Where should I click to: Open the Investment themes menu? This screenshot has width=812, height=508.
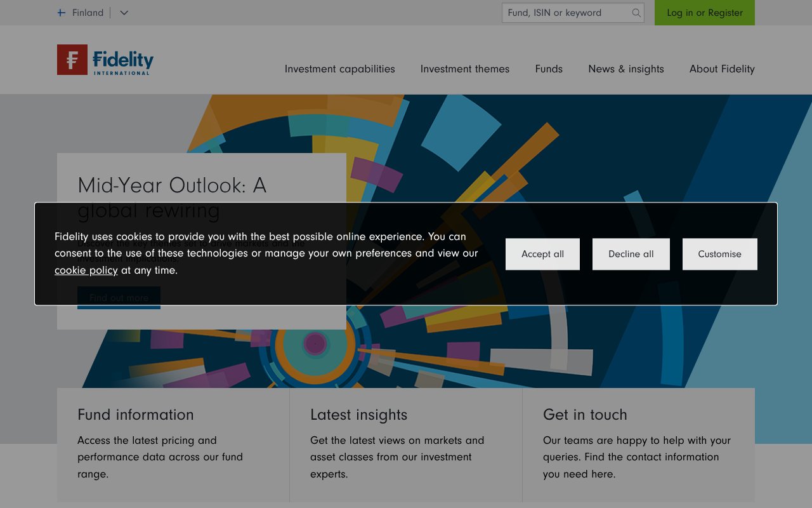(464, 69)
